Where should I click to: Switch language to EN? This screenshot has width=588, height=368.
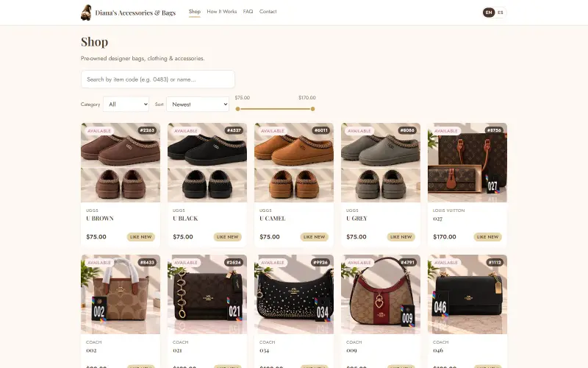(489, 13)
